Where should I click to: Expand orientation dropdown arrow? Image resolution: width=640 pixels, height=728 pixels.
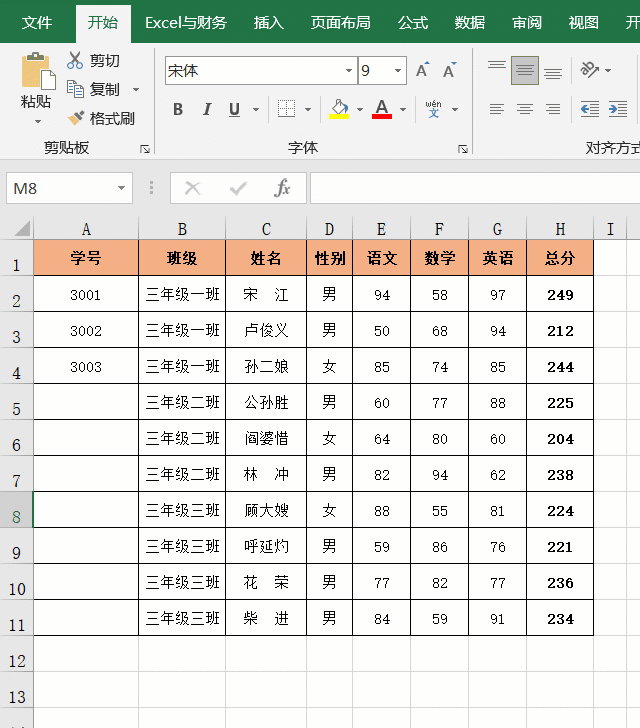pyautogui.click(x=608, y=71)
